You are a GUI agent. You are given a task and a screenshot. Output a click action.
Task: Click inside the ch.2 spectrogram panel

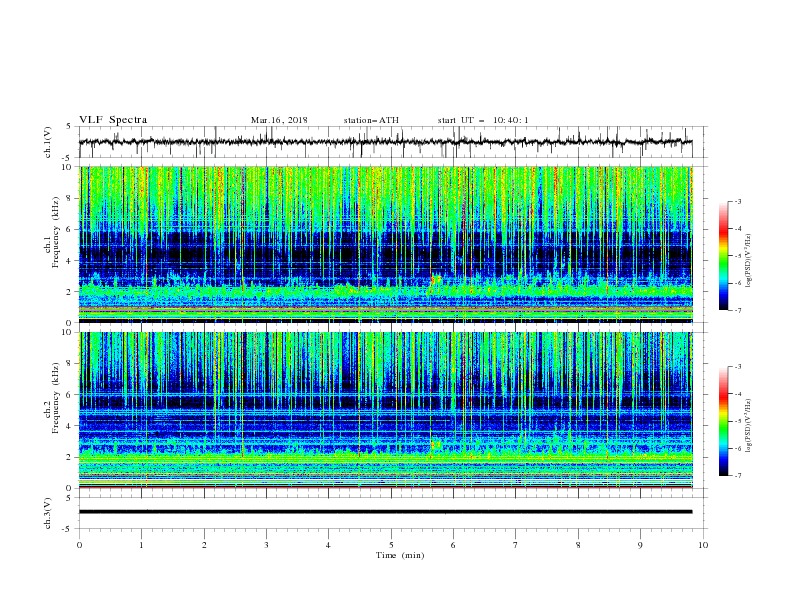385,410
